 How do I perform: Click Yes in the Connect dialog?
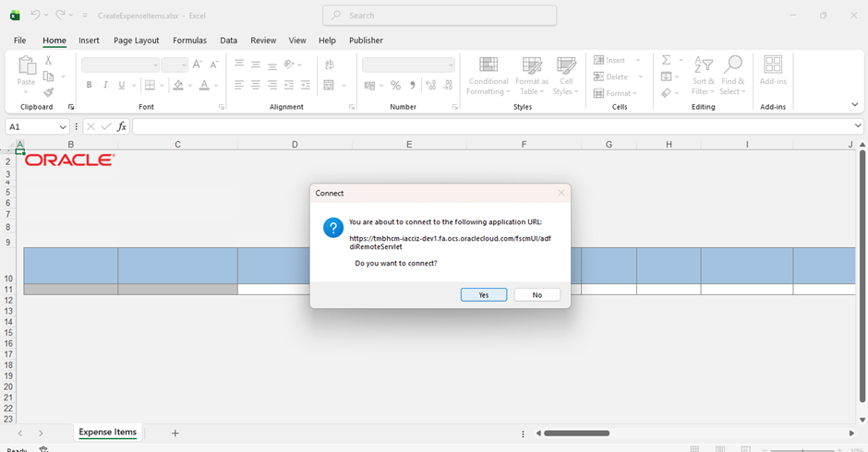point(483,295)
